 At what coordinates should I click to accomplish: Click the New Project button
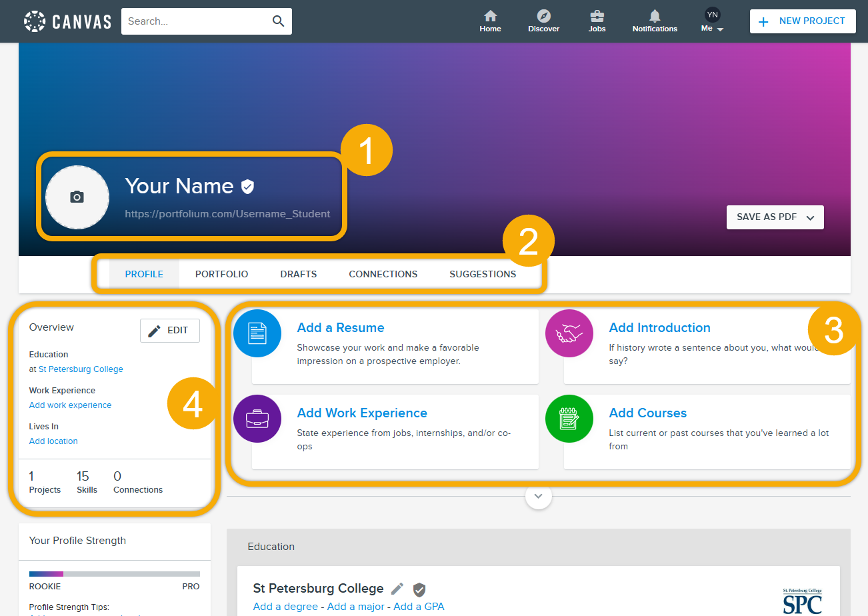pos(802,21)
